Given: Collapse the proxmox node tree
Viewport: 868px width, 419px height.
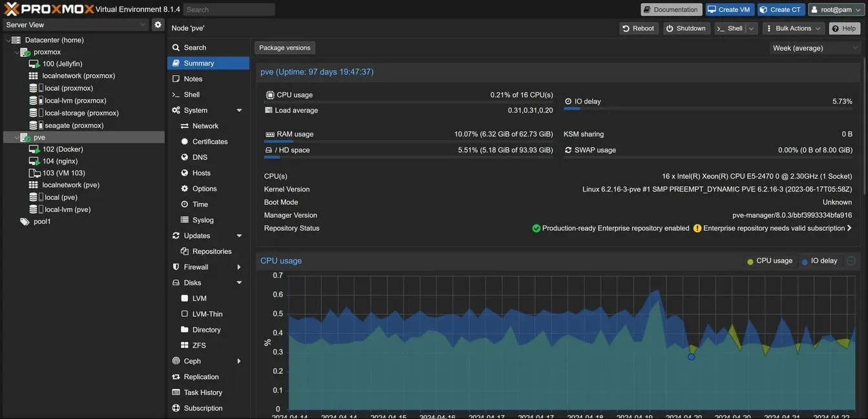Looking at the screenshot, I should click(x=17, y=52).
